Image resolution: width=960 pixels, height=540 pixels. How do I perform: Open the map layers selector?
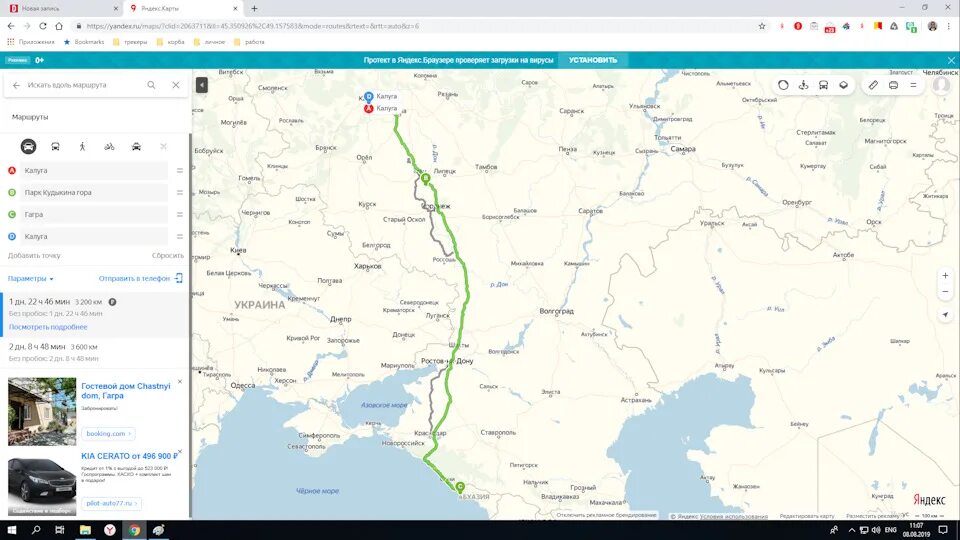click(844, 85)
